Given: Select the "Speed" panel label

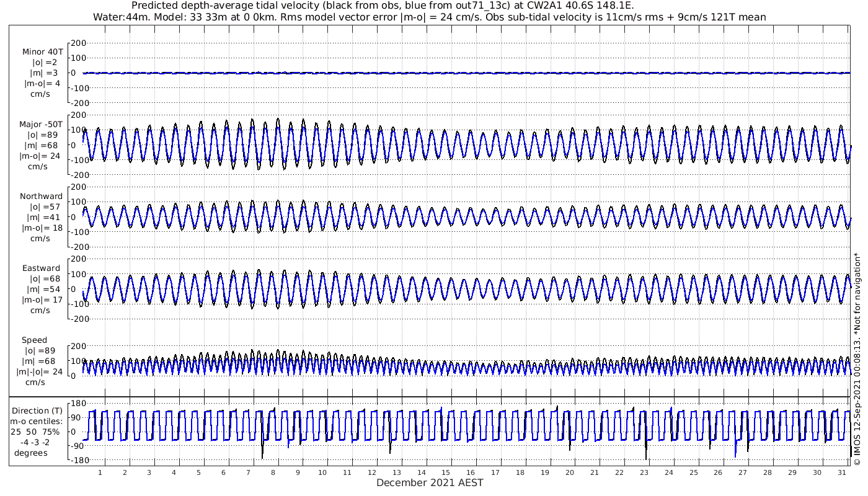Looking at the screenshot, I should pyautogui.click(x=34, y=340).
